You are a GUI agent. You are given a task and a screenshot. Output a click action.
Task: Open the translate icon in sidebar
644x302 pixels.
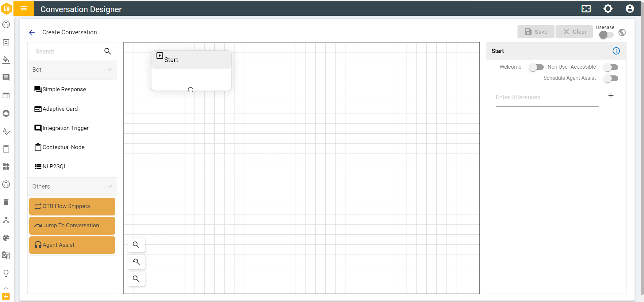[x=6, y=256]
